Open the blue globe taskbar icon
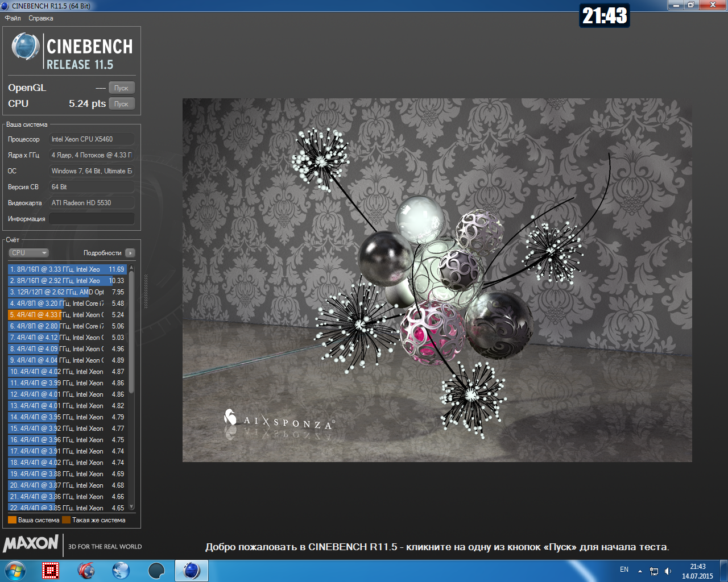The image size is (728, 582). pos(121,570)
